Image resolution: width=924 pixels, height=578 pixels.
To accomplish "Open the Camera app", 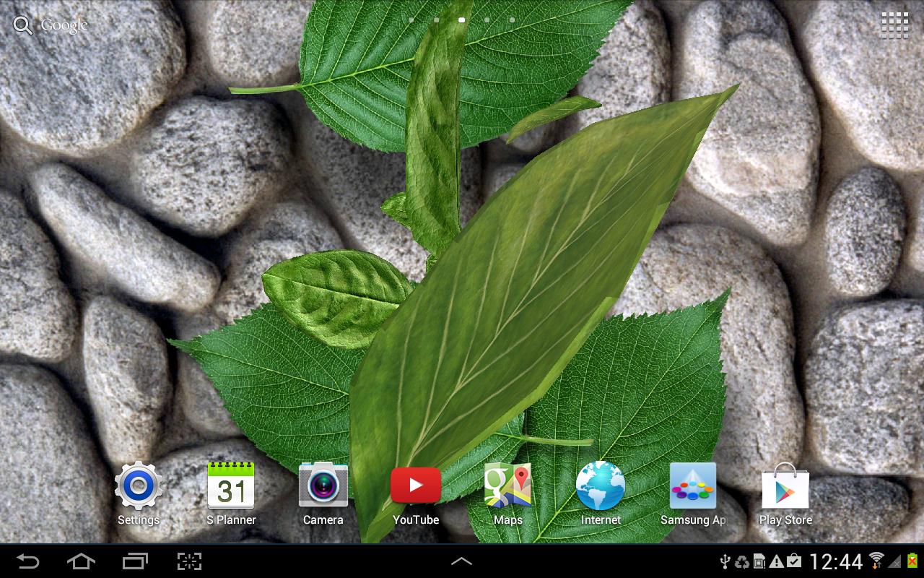I will click(x=323, y=493).
